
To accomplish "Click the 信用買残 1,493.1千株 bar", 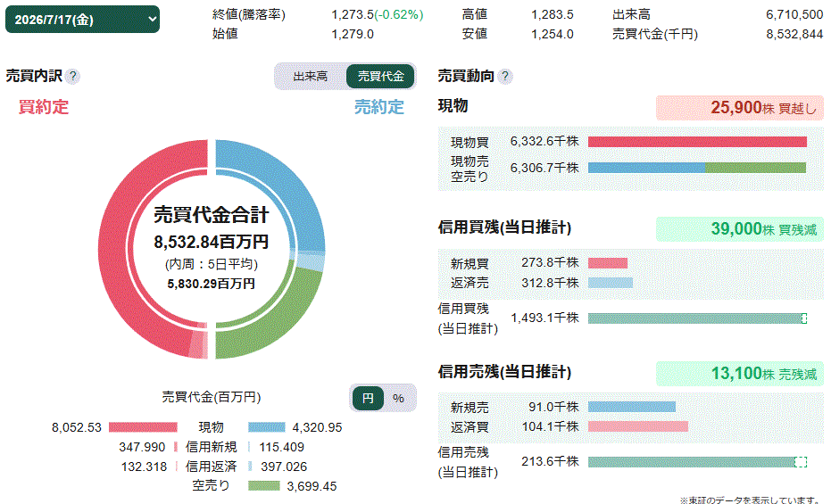I will click(x=697, y=318).
